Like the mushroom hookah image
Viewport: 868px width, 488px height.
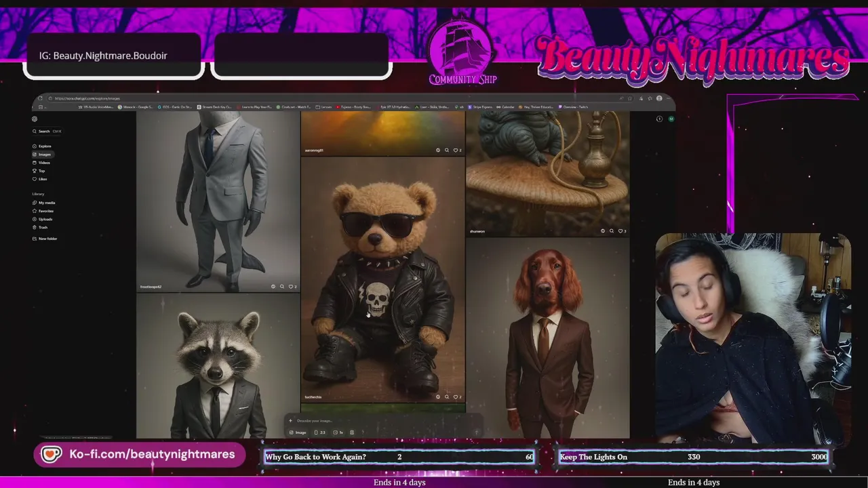[x=622, y=231]
